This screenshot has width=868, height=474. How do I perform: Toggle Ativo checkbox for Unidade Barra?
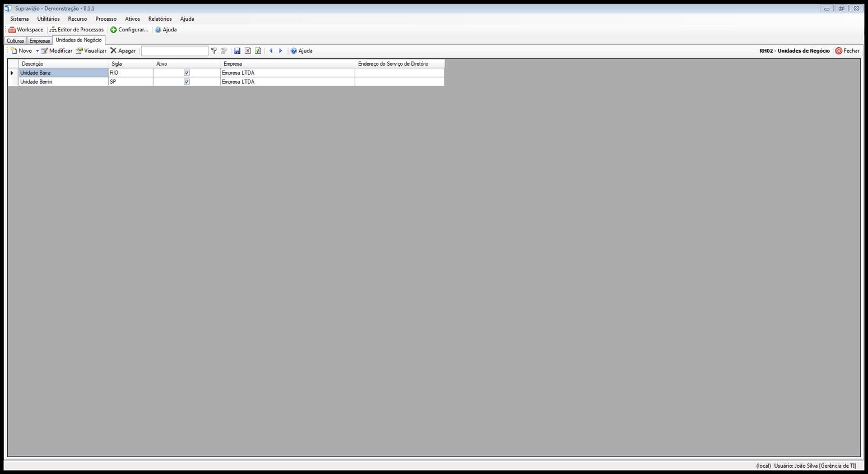[187, 73]
